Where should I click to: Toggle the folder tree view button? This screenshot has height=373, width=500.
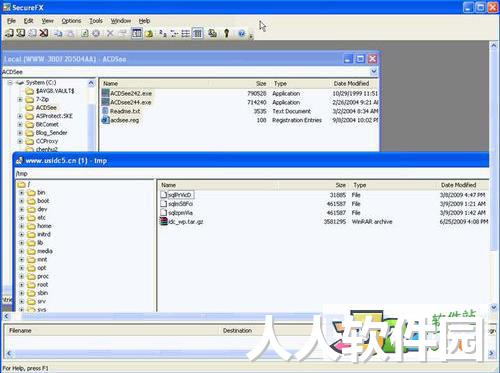pos(137,33)
